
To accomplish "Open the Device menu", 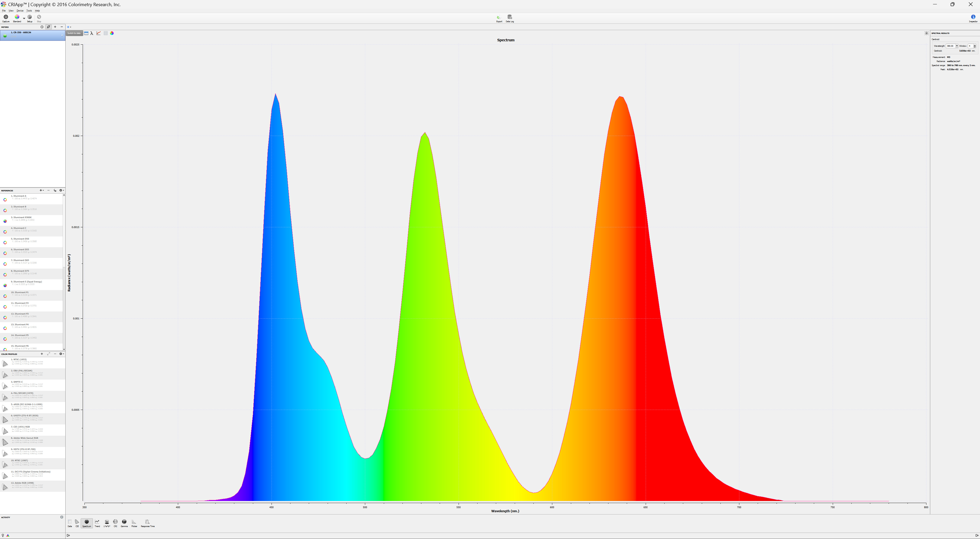I will 20,11.
